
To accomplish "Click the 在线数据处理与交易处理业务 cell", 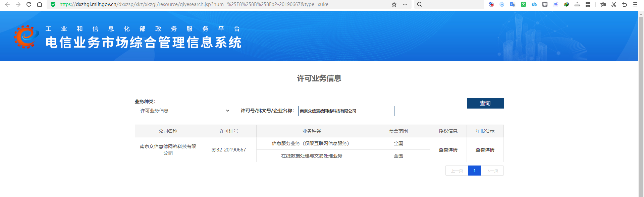I will coord(312,156).
